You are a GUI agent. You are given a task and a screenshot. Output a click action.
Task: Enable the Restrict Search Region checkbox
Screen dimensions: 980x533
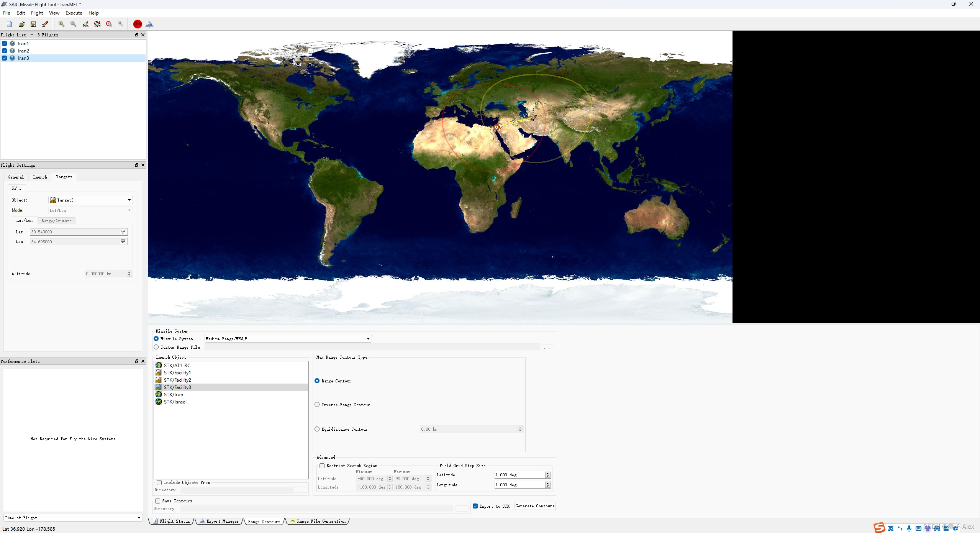[x=322, y=466]
